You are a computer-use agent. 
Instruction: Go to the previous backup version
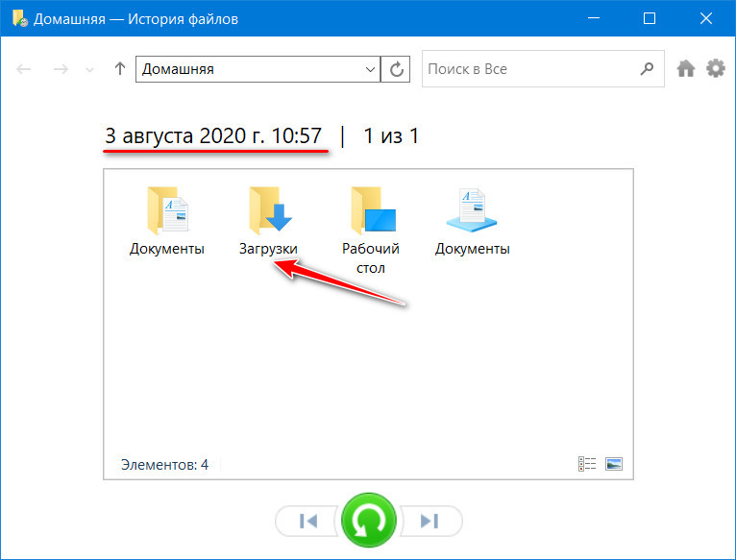307,521
